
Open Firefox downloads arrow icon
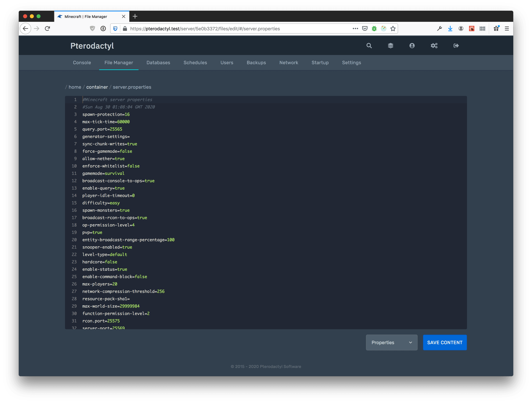pyautogui.click(x=450, y=29)
